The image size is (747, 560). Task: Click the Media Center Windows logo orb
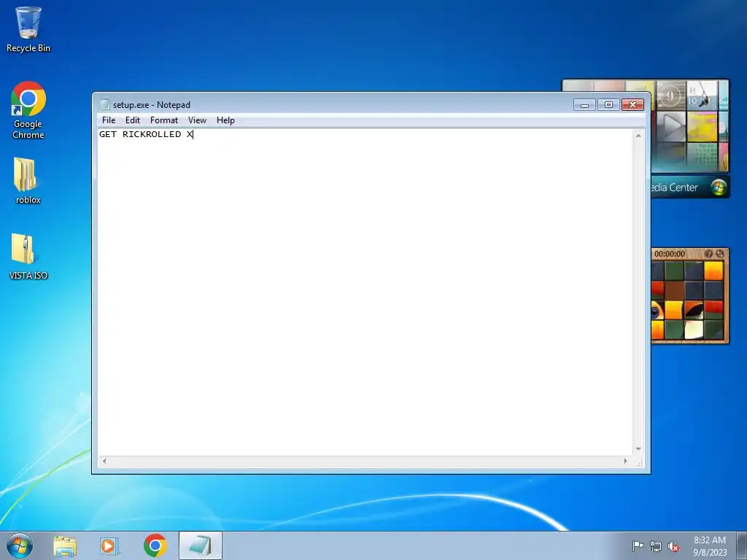coord(718,187)
